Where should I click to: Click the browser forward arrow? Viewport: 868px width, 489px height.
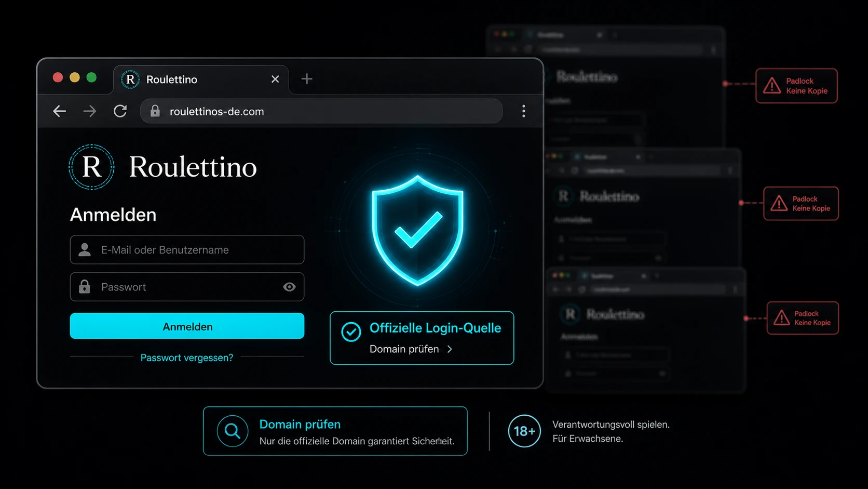[x=90, y=111]
